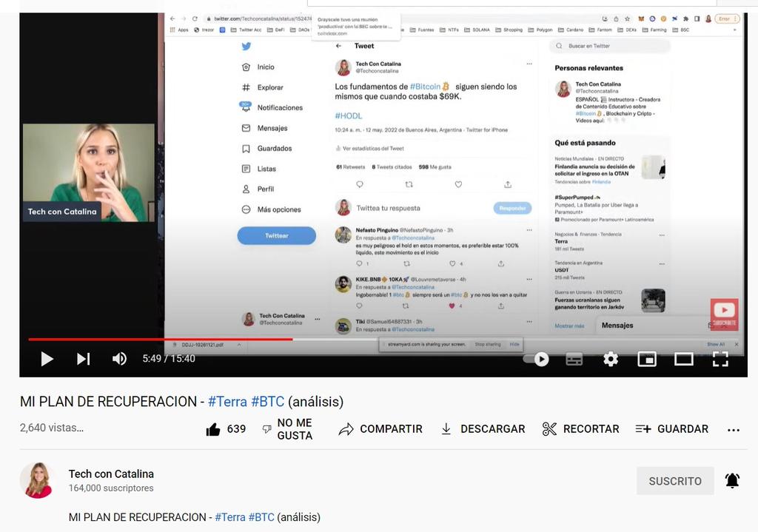
Task: Click #BTC hashtag in description
Action: pyautogui.click(x=261, y=517)
